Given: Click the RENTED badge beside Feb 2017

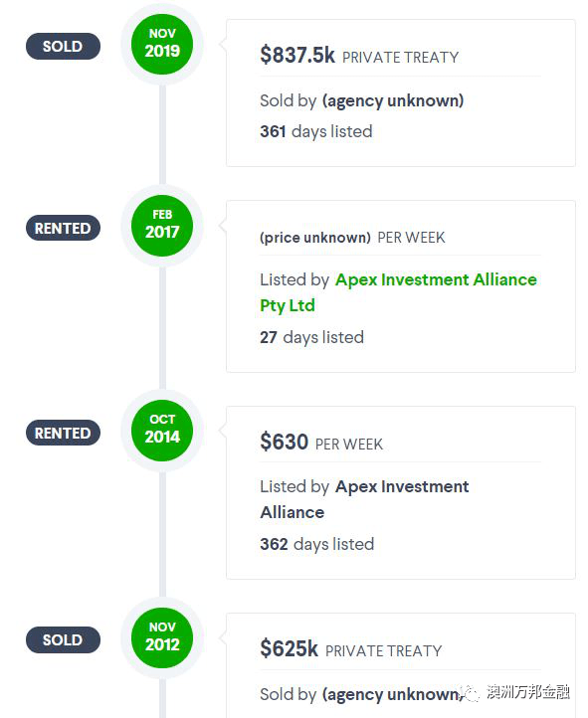Looking at the screenshot, I should 63,228.
